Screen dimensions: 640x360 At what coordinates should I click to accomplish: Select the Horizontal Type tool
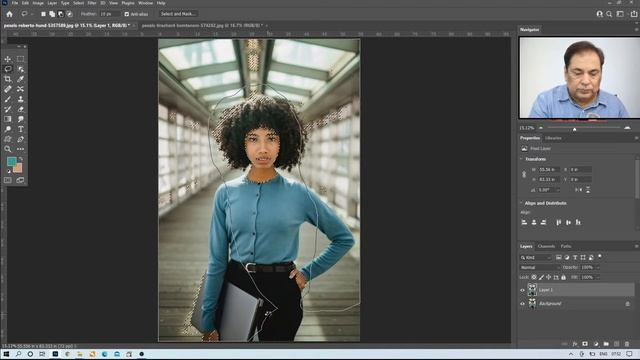pyautogui.click(x=20, y=129)
